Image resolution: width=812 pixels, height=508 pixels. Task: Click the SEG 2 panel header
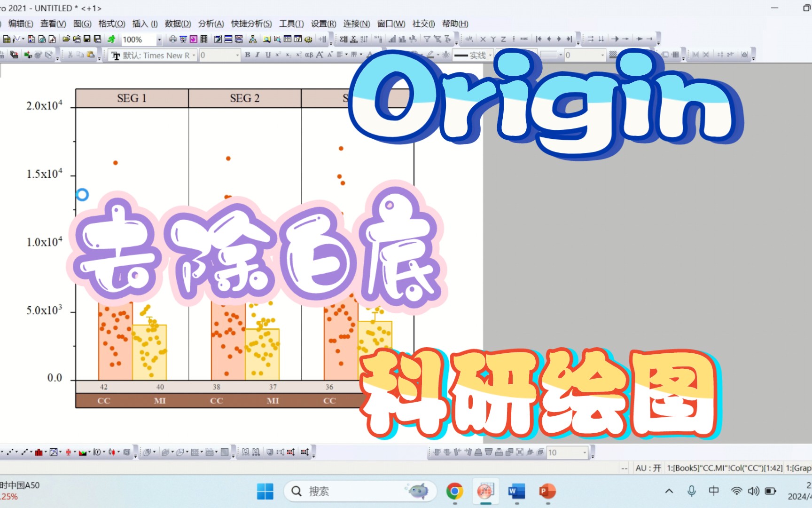click(245, 98)
